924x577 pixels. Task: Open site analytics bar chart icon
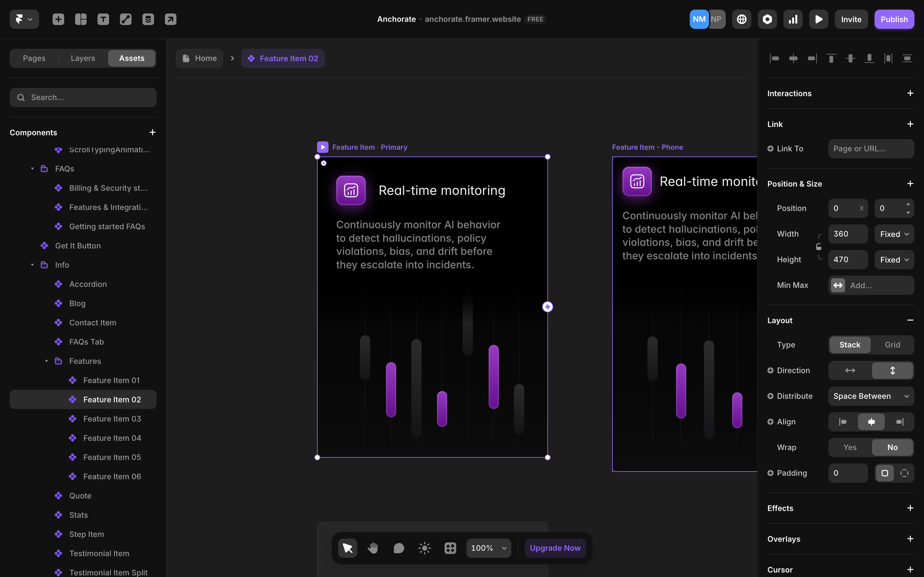click(x=793, y=19)
